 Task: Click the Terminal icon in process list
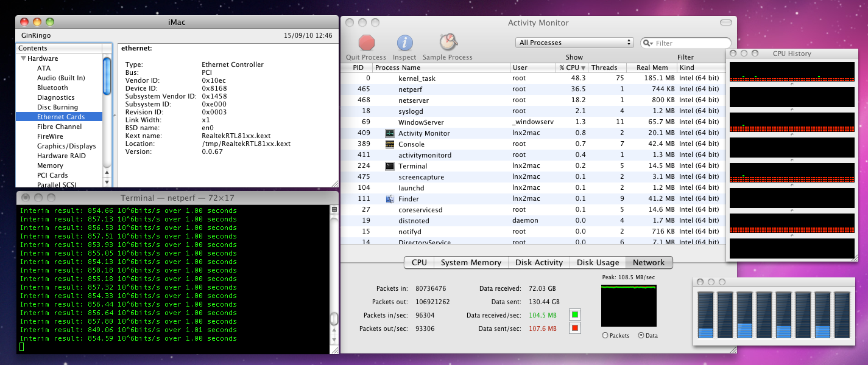[x=390, y=166]
